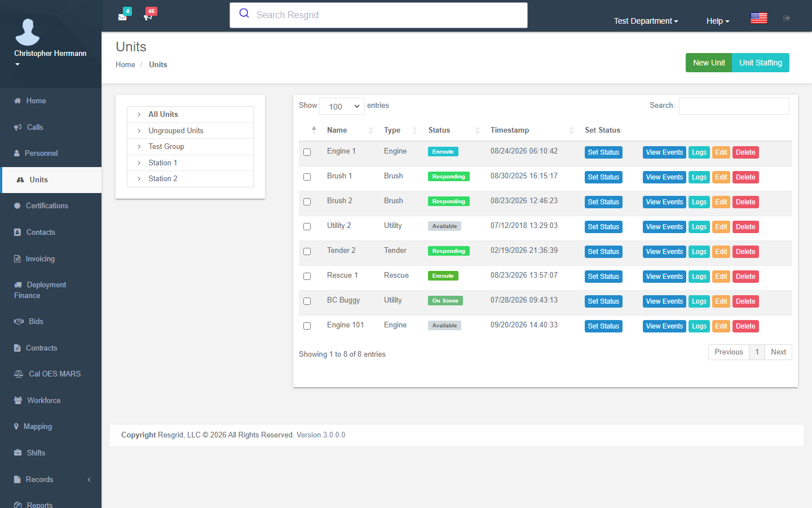Click the user avatar icon

28,32
